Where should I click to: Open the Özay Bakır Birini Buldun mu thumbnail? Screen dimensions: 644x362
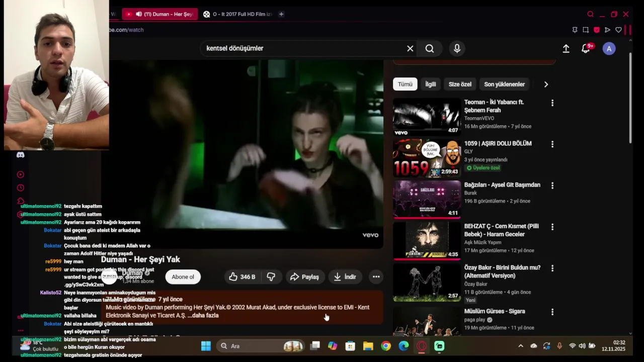point(427,283)
